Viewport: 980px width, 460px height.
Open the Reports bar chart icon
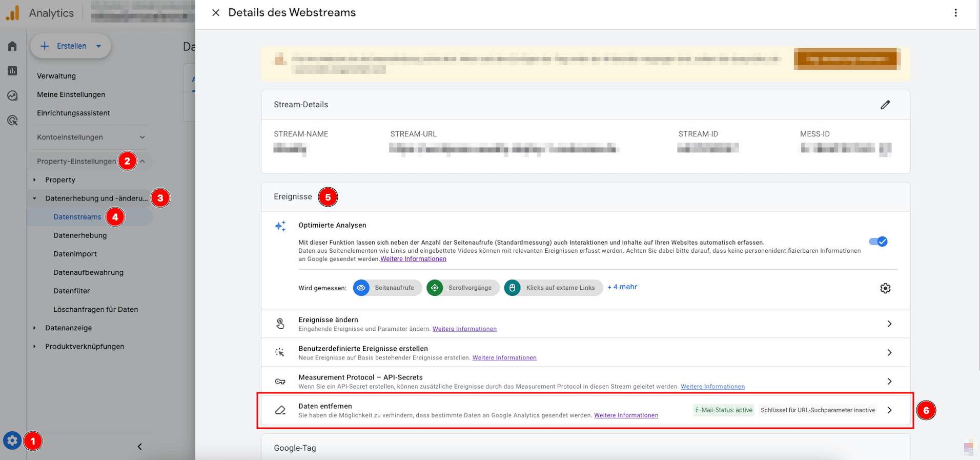click(x=12, y=71)
